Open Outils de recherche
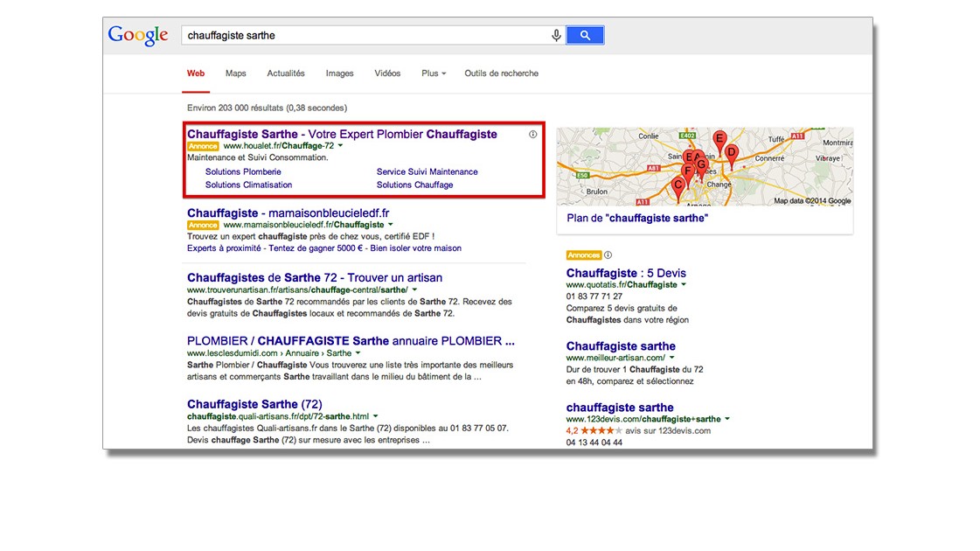The width and height of the screenshot is (980, 551). coord(501,73)
